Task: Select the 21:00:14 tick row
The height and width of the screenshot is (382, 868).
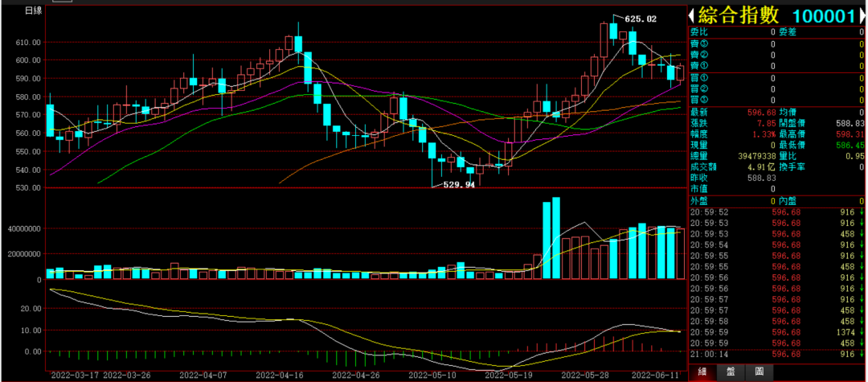Action: (776, 355)
